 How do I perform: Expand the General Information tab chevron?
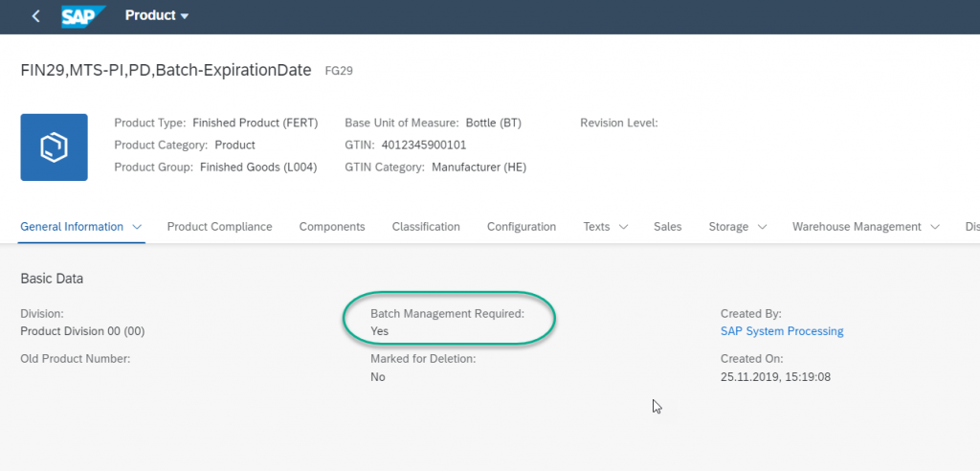pos(138,227)
